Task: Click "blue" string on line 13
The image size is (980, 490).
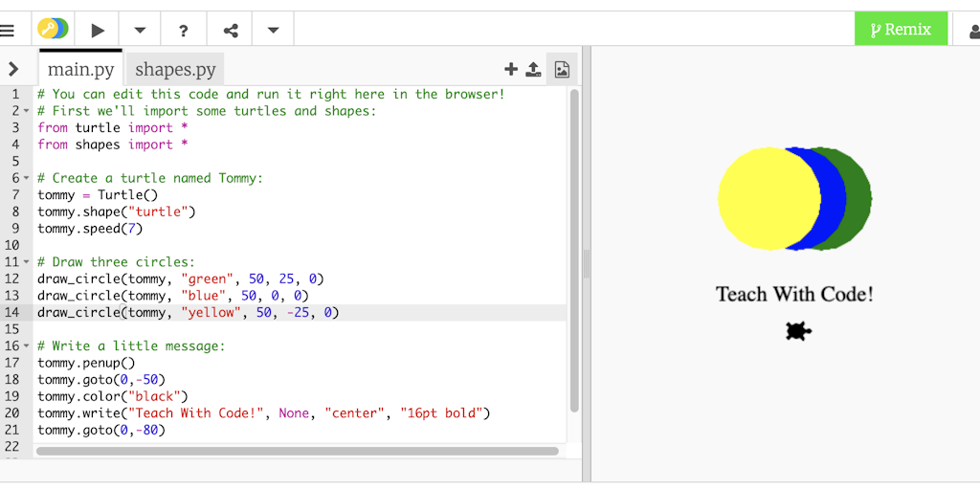Action: pyautogui.click(x=204, y=296)
